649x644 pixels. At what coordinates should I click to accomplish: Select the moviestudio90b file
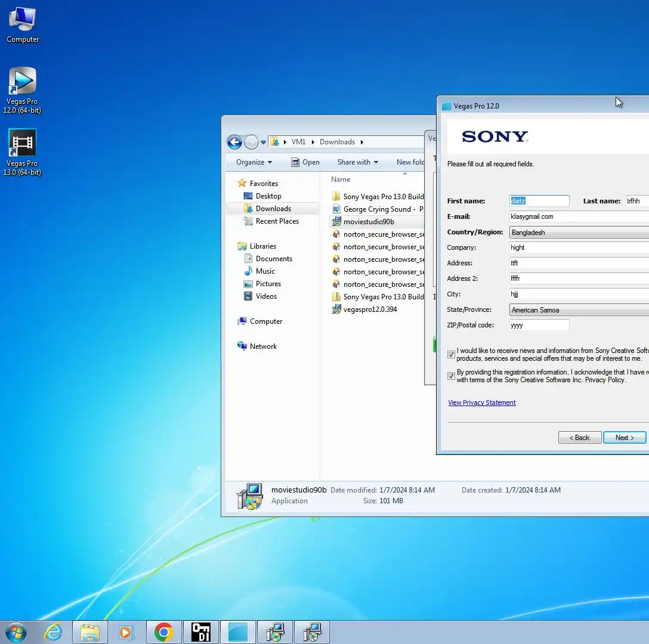[363, 222]
